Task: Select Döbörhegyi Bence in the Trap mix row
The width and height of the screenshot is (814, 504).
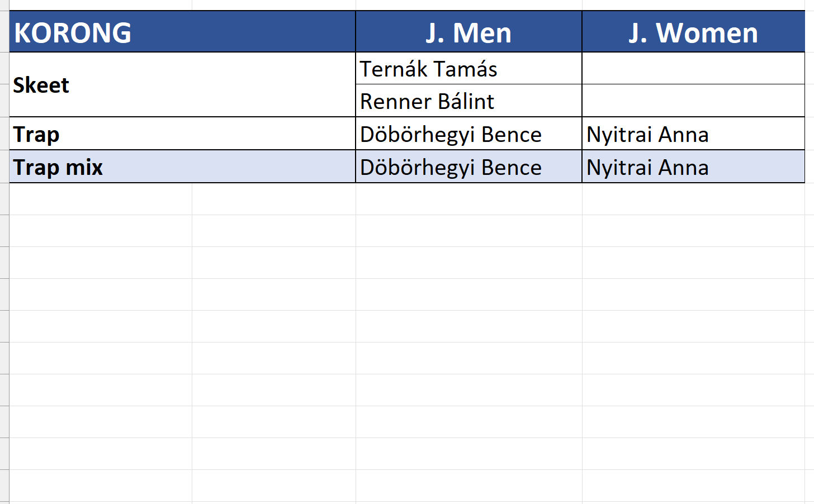Action: coord(468,167)
